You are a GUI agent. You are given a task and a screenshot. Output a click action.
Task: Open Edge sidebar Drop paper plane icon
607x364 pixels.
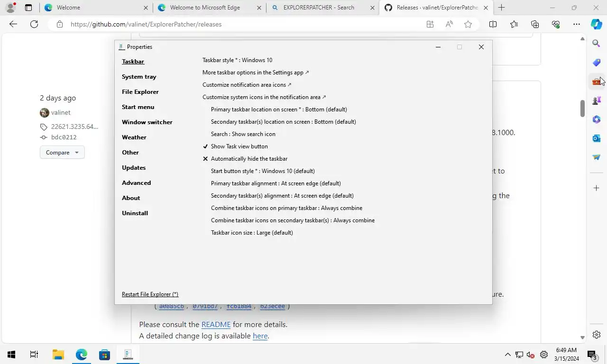pos(597,157)
